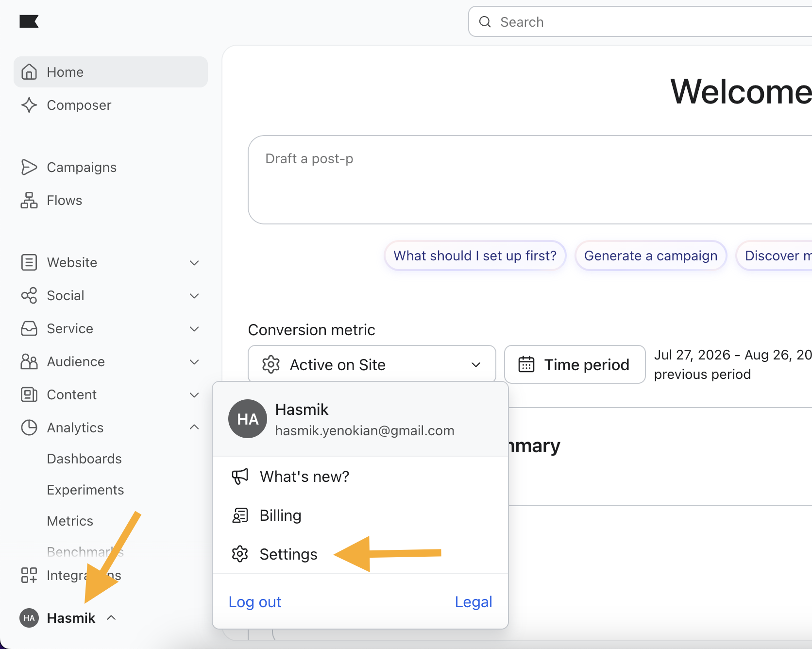Click the large HA avatar in popup
The image size is (812, 649).
[248, 419]
